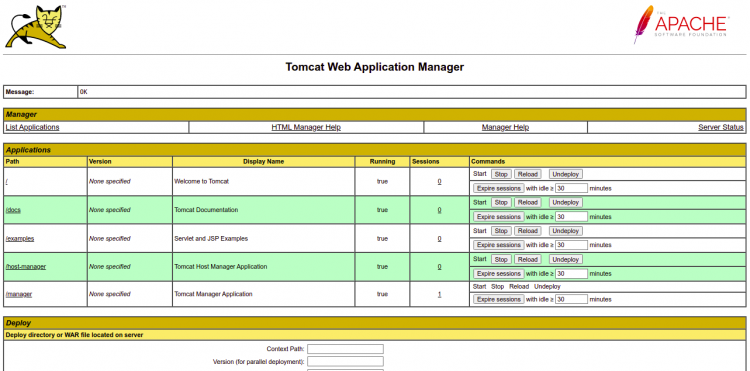Open the /examples application link
This screenshot has height=371, width=750.
(x=20, y=239)
